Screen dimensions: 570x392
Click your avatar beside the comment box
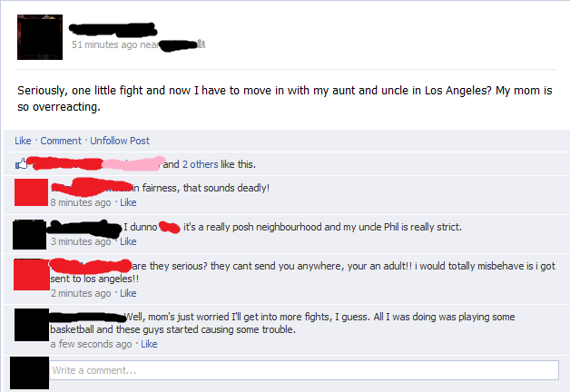tap(29, 373)
